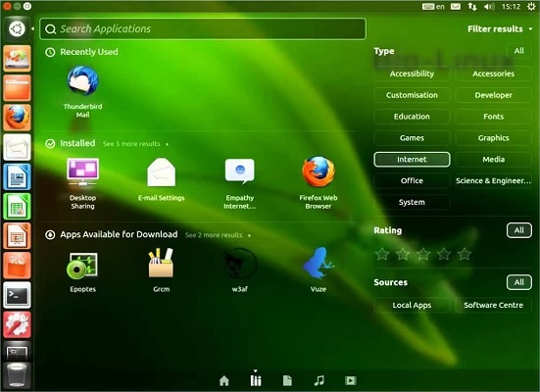Toggle the Accessibility type filter
The width and height of the screenshot is (540, 392).
coord(412,73)
